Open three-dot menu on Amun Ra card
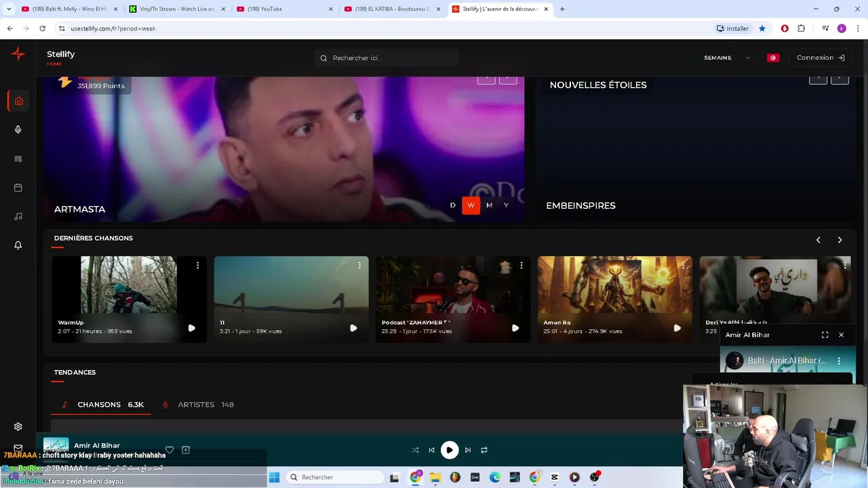The width and height of the screenshot is (868, 488). click(683, 265)
